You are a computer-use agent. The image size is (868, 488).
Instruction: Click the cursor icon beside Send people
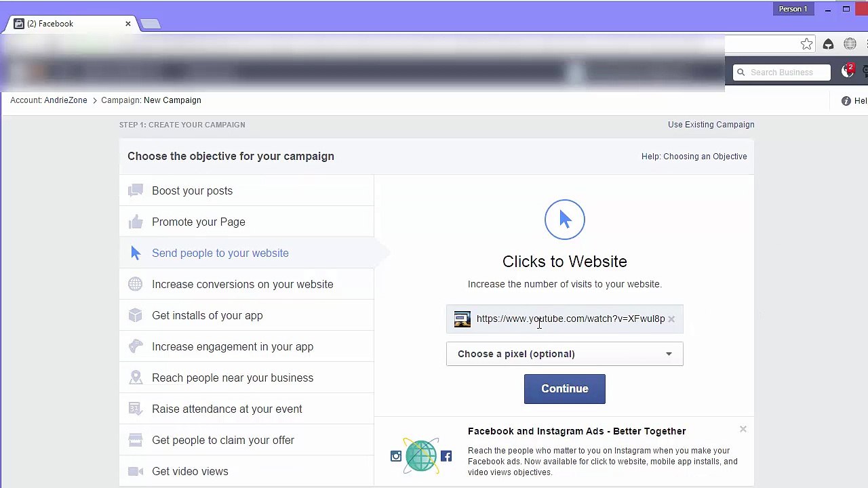point(136,253)
